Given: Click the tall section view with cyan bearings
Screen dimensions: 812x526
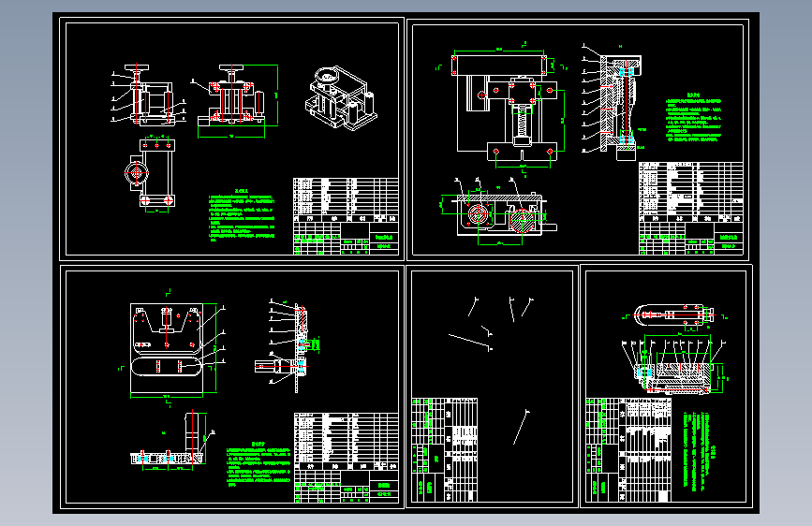Looking at the screenshot, I should (x=614, y=103).
